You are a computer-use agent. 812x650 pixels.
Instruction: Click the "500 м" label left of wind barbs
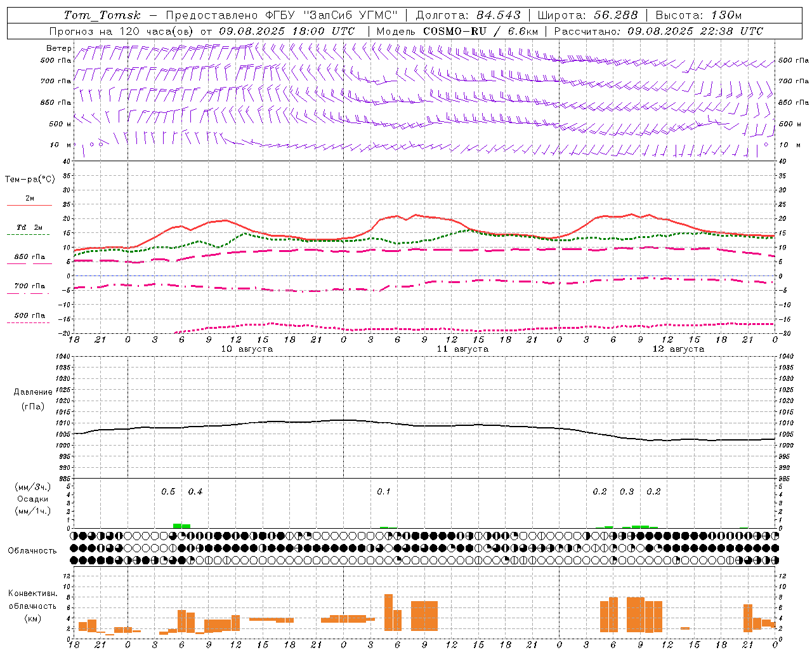point(60,124)
